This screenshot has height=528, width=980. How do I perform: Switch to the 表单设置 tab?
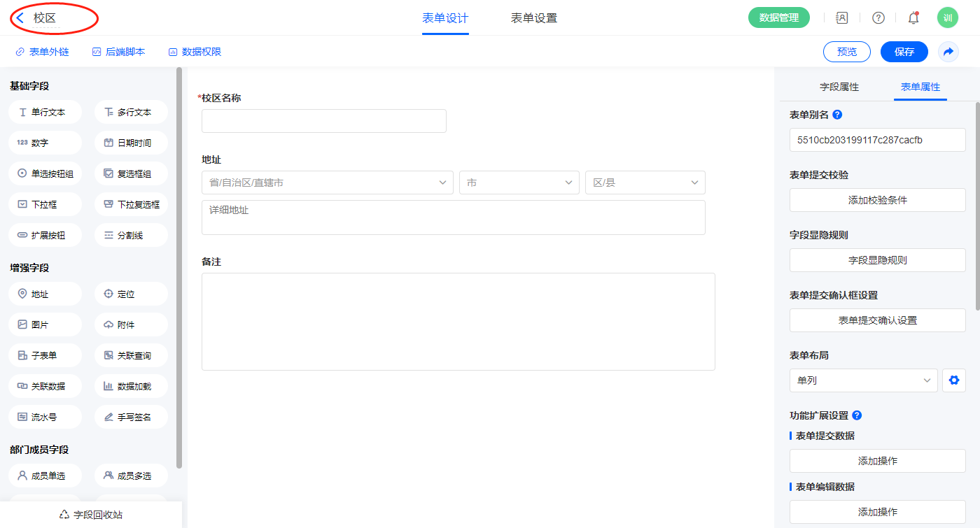[x=534, y=18]
